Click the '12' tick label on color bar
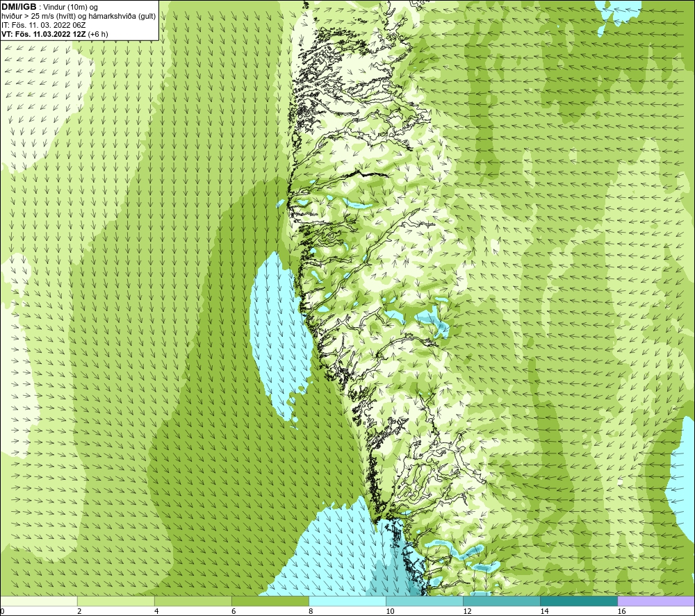This screenshot has height=616, width=695. tap(467, 612)
